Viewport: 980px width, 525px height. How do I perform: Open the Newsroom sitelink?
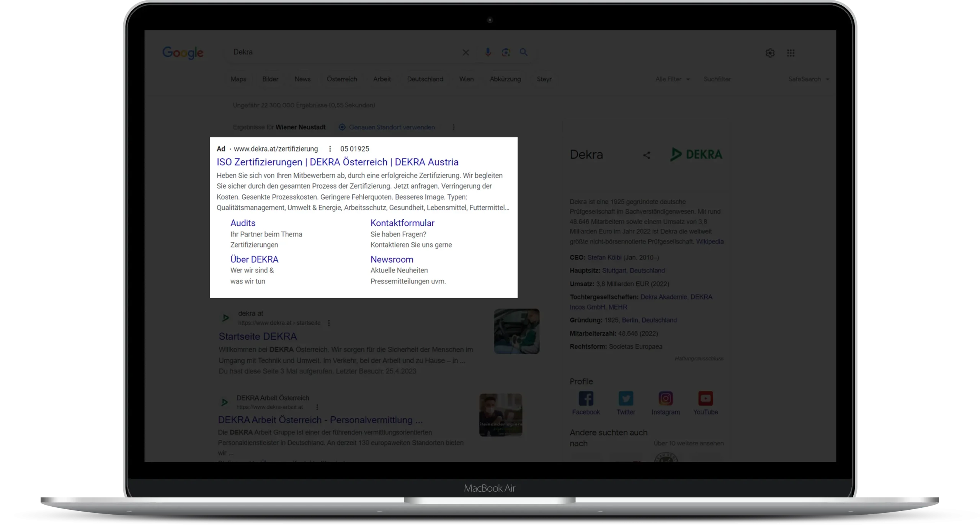(392, 259)
